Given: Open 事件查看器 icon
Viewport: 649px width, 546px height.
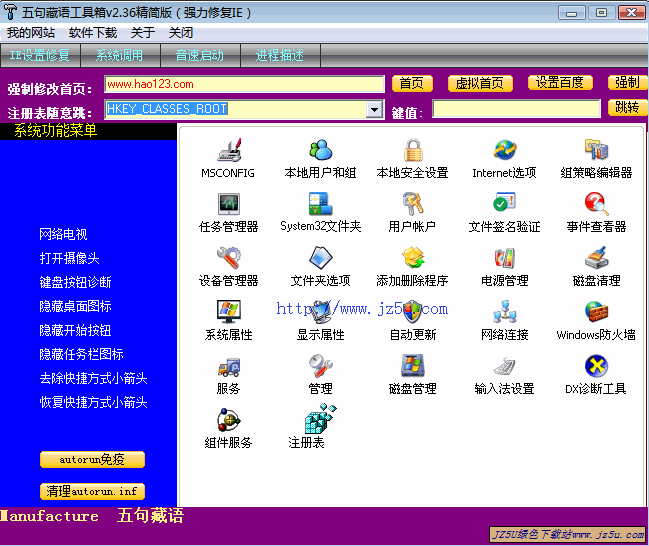Looking at the screenshot, I should point(596,204).
